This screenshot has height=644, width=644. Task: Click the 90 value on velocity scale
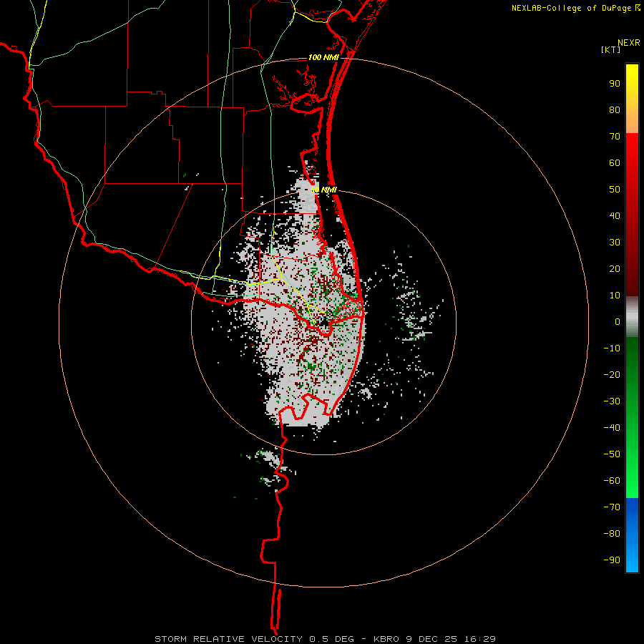[615, 84]
